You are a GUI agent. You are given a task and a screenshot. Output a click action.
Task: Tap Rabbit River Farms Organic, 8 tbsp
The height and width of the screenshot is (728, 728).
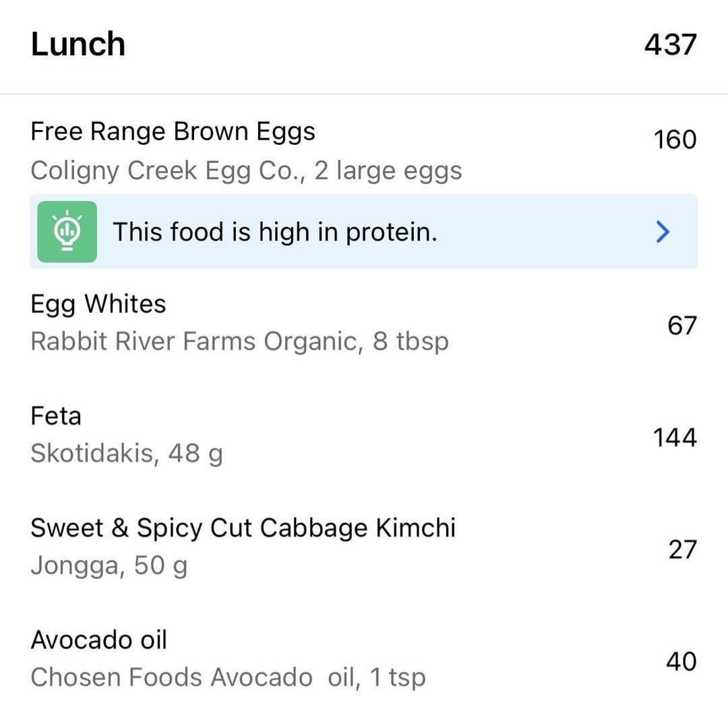[239, 342]
